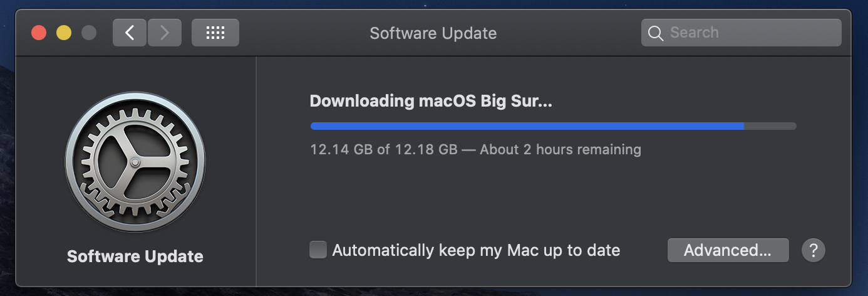Screen dimensions: 868x296
Task: Click the "Downloading macOS Big Sur..." heading
Action: click(431, 101)
